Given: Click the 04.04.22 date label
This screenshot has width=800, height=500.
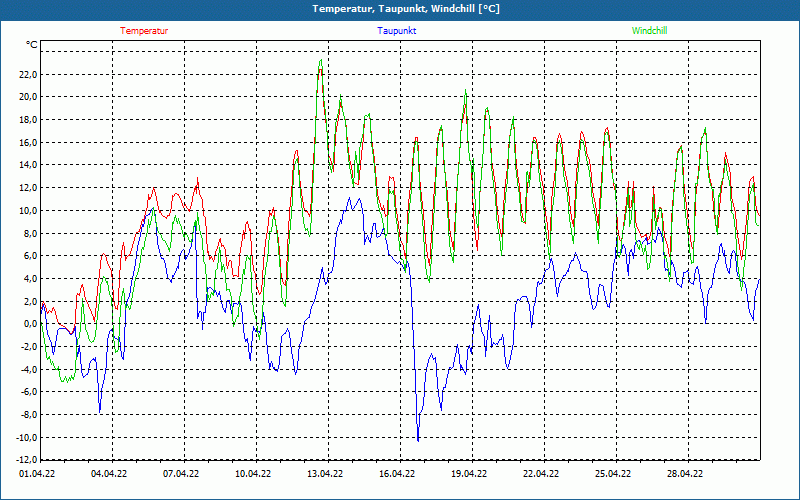Looking at the screenshot, I should coord(109,474).
